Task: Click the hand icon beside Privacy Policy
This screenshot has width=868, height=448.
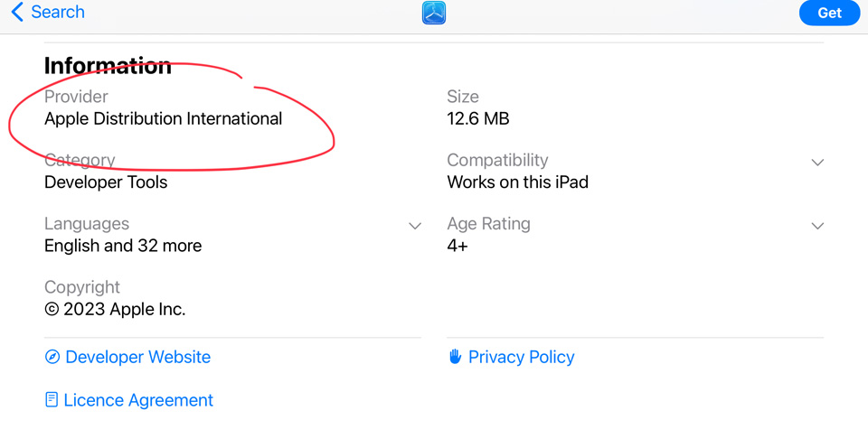Action: pyautogui.click(x=455, y=356)
